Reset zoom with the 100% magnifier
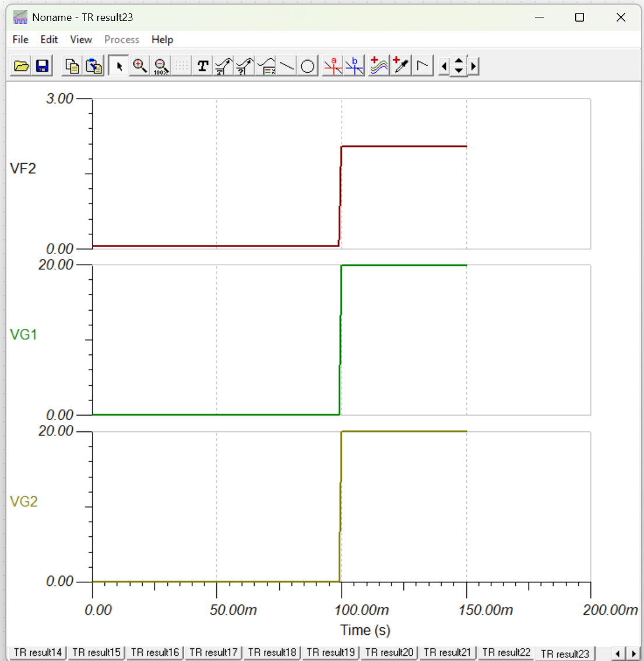The width and height of the screenshot is (644, 661). click(x=161, y=66)
